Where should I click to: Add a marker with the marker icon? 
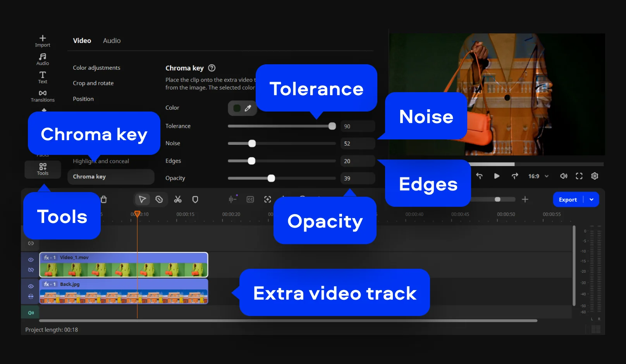tap(195, 199)
